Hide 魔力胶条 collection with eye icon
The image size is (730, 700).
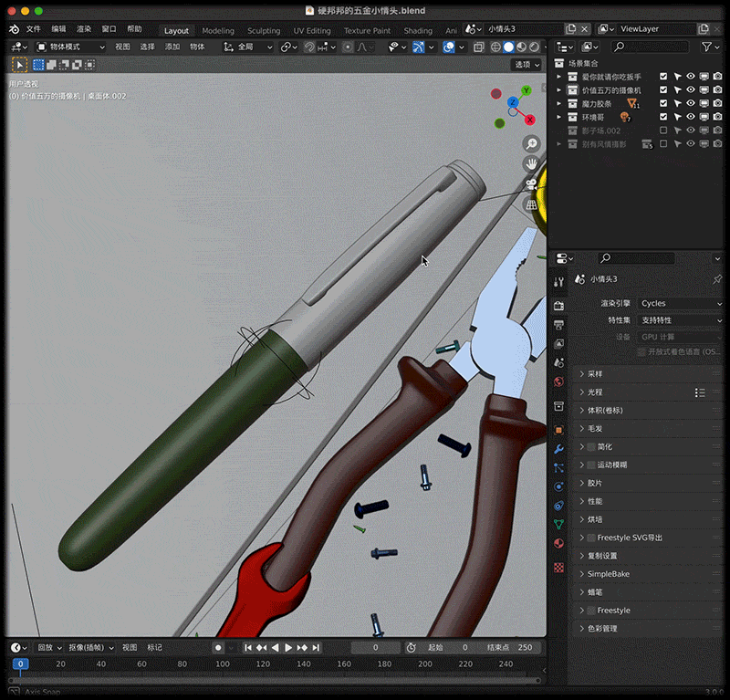pos(691,103)
